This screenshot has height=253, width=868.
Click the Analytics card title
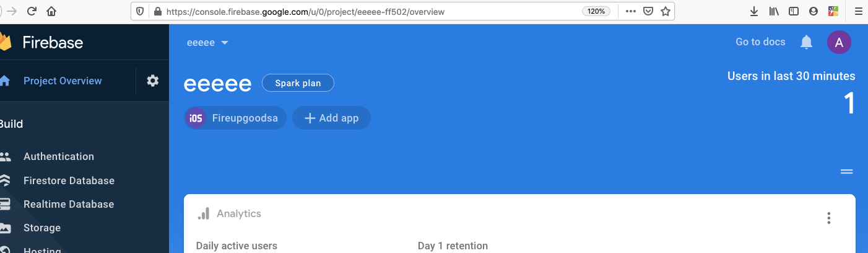click(239, 213)
